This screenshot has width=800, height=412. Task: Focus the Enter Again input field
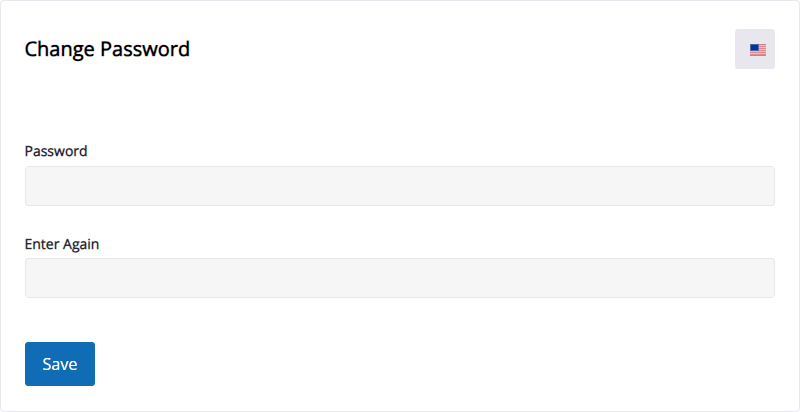pos(400,278)
